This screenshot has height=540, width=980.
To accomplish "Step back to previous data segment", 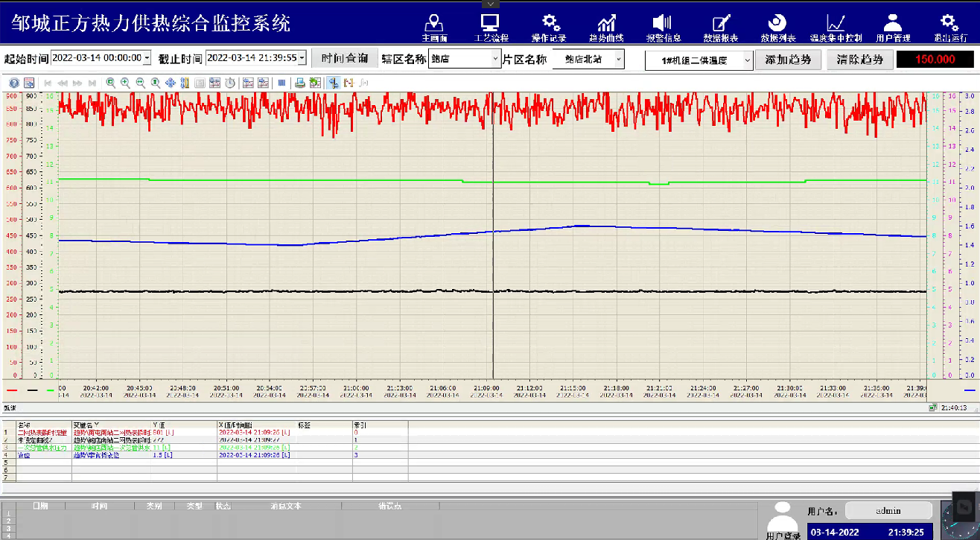I will (63, 83).
